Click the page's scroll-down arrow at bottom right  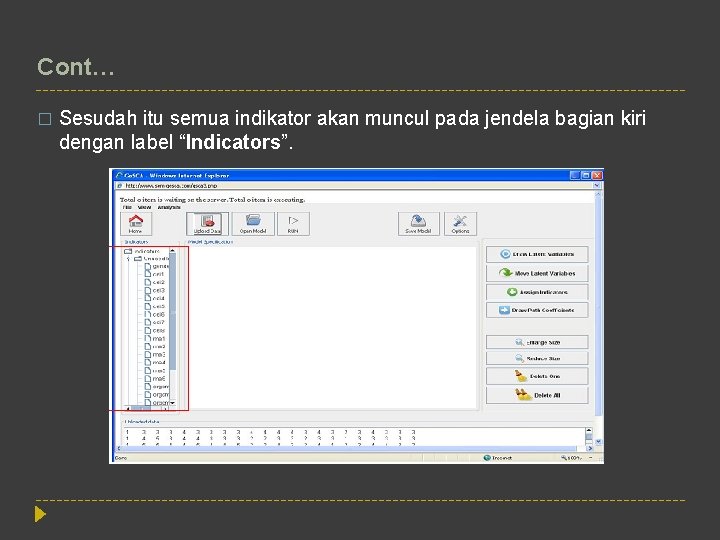coord(598,442)
